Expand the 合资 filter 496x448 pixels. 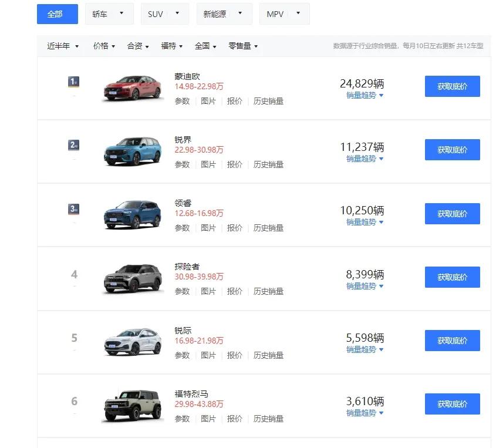point(138,46)
